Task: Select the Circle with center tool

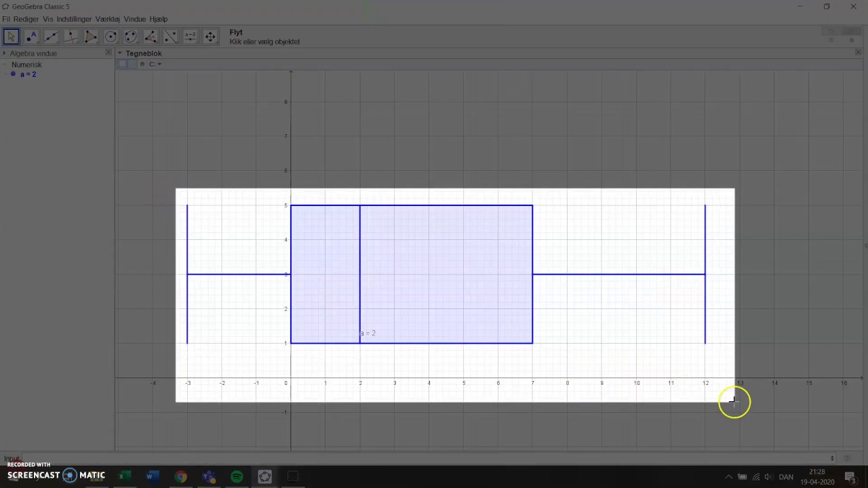Action: [x=111, y=37]
